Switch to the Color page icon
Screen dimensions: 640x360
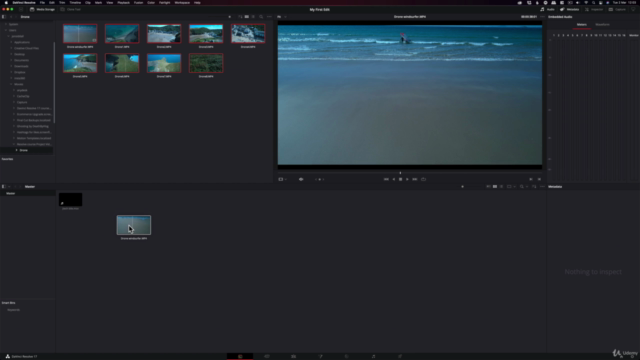point(347,356)
